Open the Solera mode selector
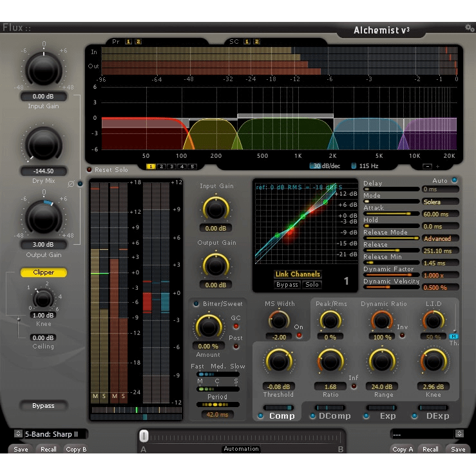This screenshot has height=476, width=476. [x=441, y=202]
